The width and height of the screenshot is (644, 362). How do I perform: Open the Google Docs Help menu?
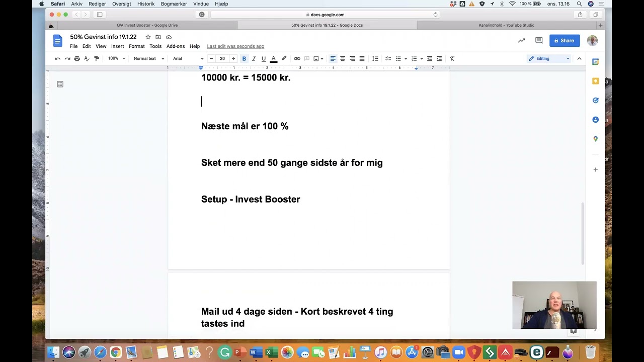coord(195,46)
